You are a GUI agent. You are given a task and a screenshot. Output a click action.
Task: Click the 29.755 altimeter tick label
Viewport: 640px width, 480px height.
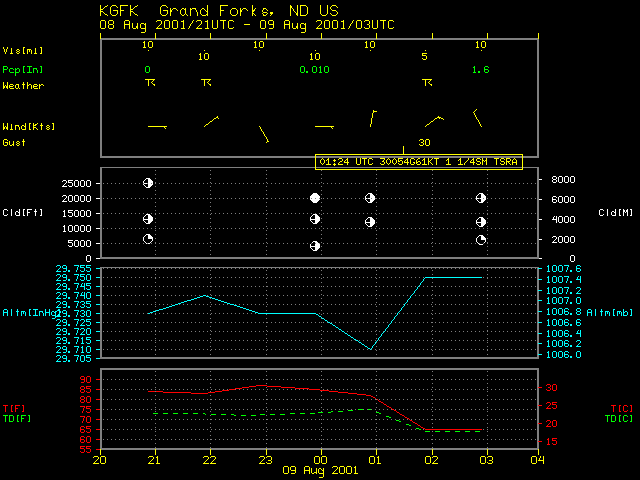[x=74, y=269]
